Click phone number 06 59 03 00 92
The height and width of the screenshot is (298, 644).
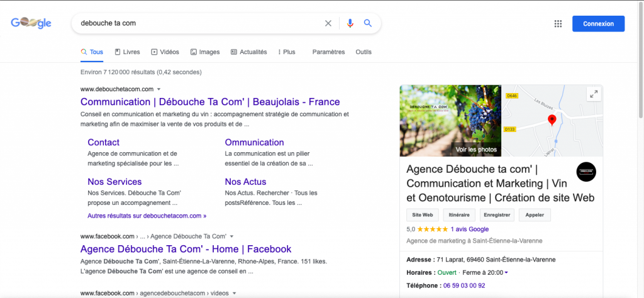(x=464, y=285)
